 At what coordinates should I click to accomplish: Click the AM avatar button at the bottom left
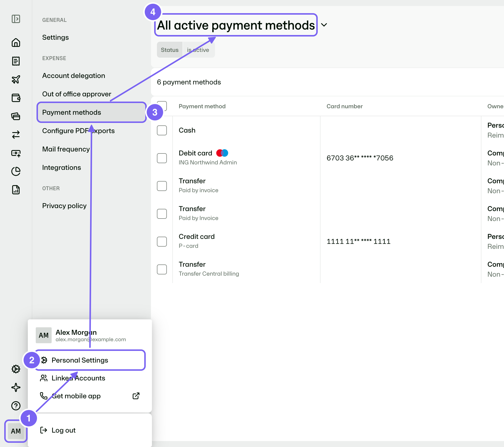16,431
